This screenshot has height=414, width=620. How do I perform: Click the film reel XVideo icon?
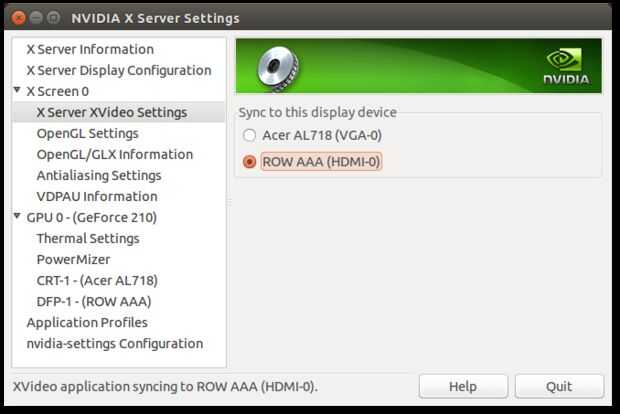click(272, 66)
